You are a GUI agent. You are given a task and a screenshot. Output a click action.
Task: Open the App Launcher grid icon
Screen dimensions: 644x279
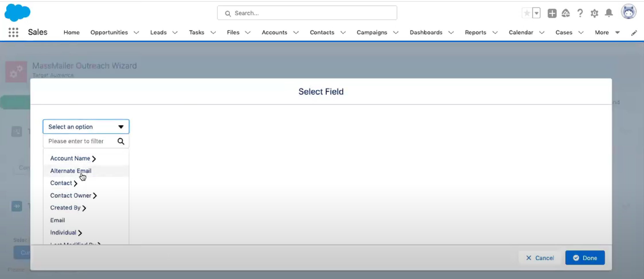click(x=13, y=32)
